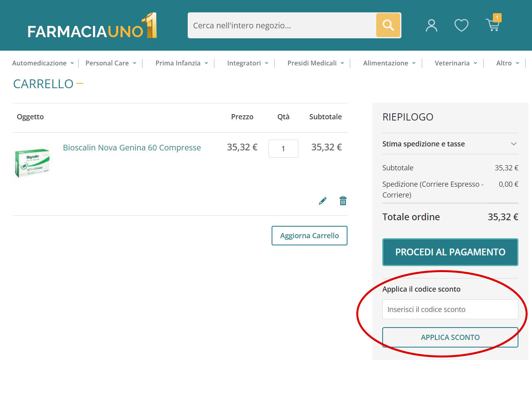Open Bioscalin Nova Genina 60 Compresse link

(132, 148)
